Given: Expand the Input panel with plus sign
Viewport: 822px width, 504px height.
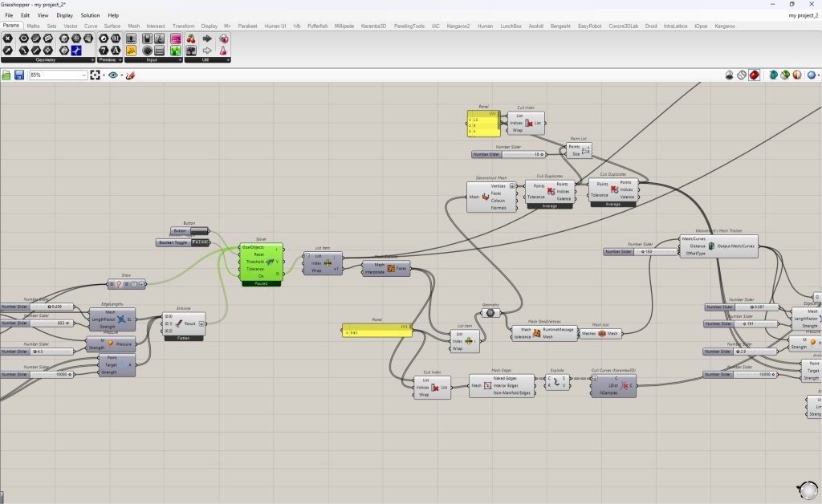Looking at the screenshot, I should [x=180, y=59].
